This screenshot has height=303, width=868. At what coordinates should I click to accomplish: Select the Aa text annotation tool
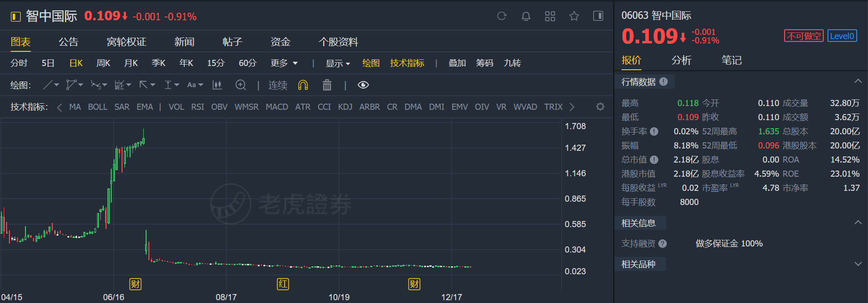click(191, 85)
